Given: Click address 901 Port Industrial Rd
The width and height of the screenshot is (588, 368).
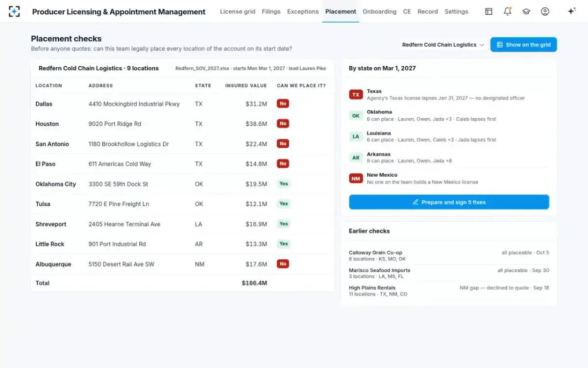Looking at the screenshot, I should click(x=117, y=244).
